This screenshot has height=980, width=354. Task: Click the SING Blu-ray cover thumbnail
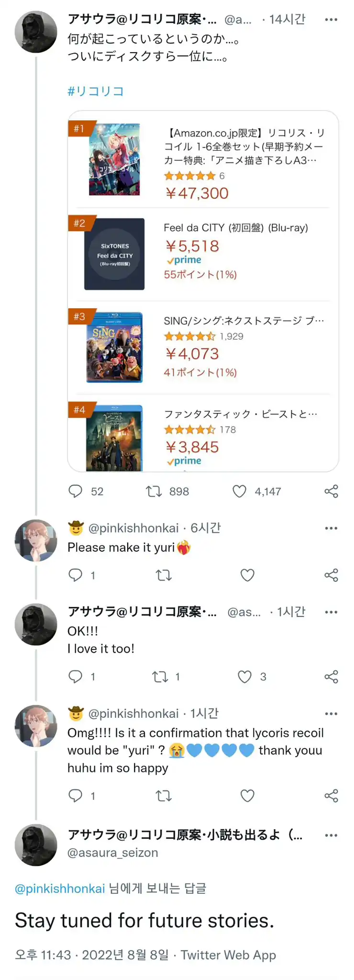coord(114,347)
